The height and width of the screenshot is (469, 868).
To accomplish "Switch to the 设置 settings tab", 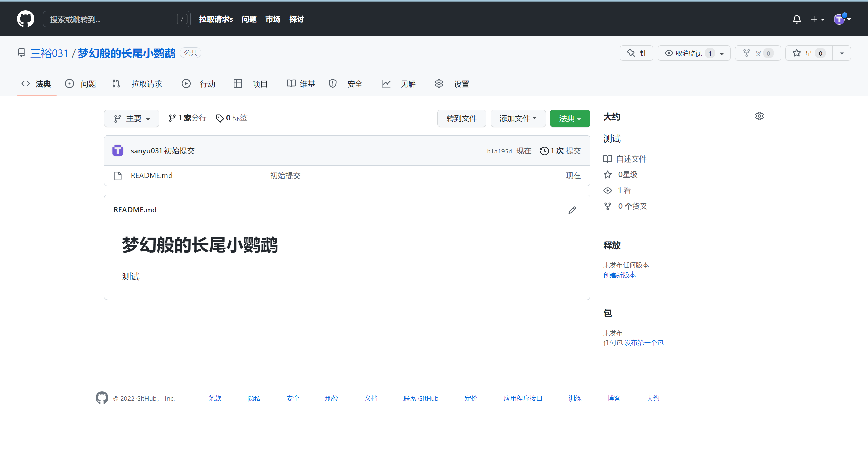I will [x=452, y=84].
